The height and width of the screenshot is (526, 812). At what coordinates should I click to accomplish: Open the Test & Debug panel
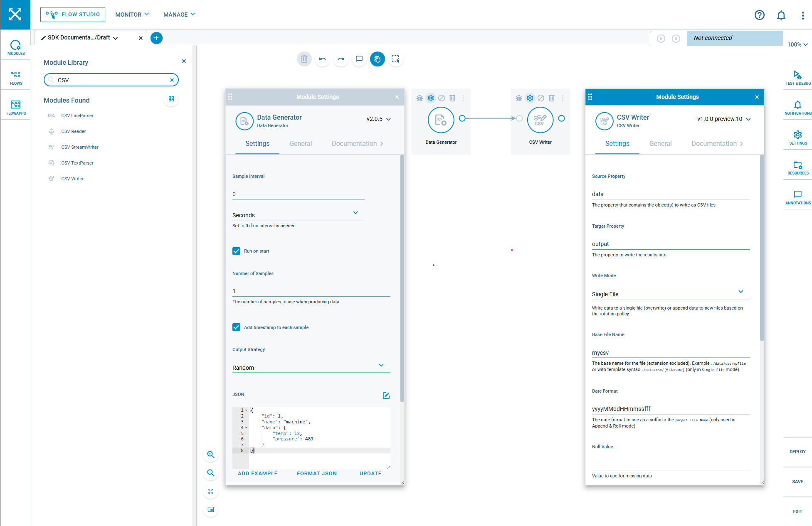(x=797, y=77)
